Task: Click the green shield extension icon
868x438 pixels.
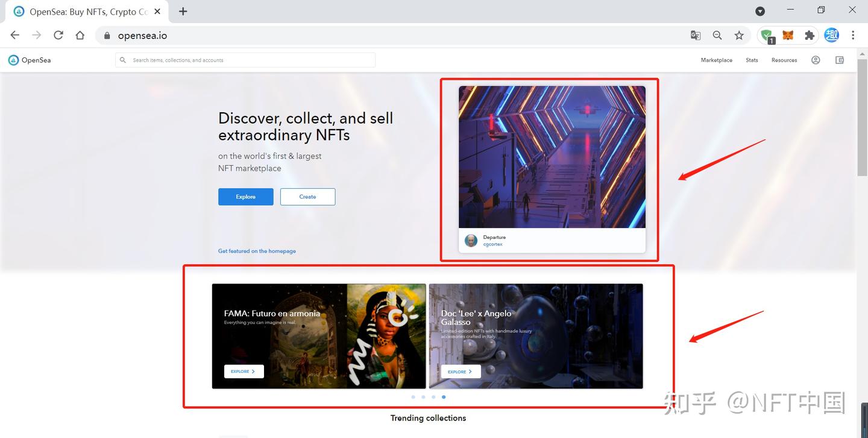Action: [767, 36]
